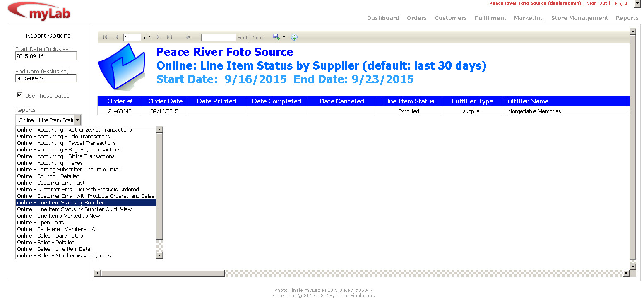Go to last report page icon
The image size is (644, 303).
169,37
